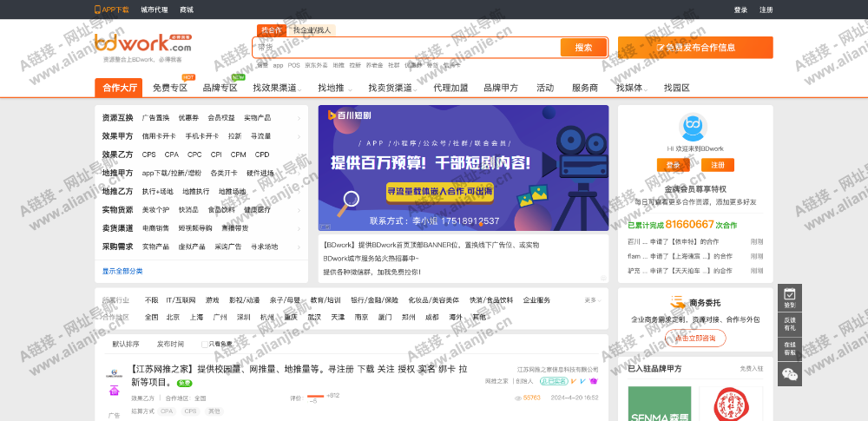Expand 更多 industry filter options

(x=592, y=300)
